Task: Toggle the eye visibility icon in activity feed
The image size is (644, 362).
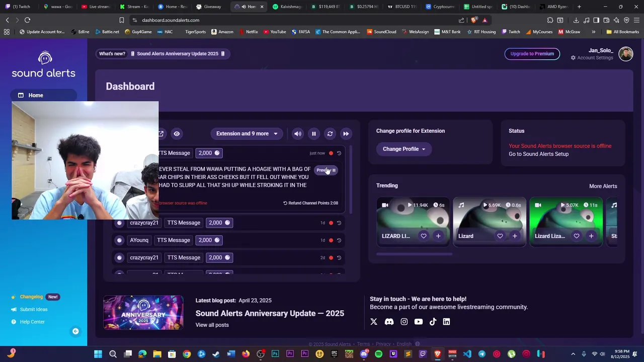Action: click(177, 134)
